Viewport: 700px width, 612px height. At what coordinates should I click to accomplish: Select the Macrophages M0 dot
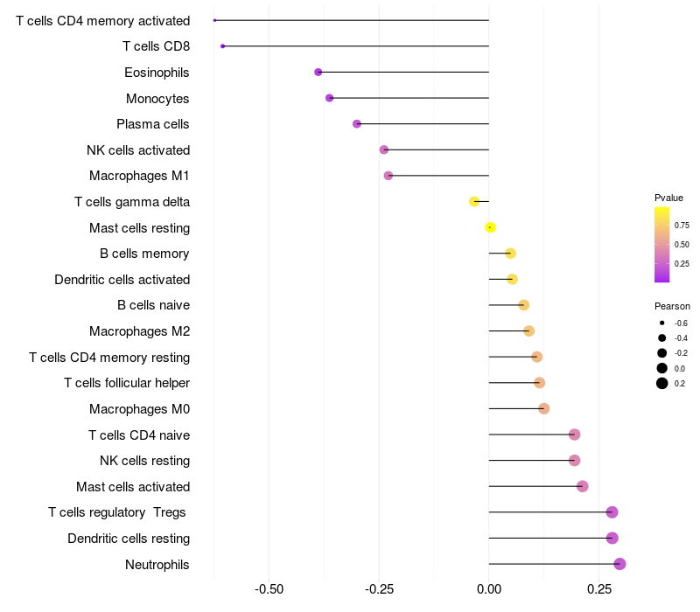[543, 408]
